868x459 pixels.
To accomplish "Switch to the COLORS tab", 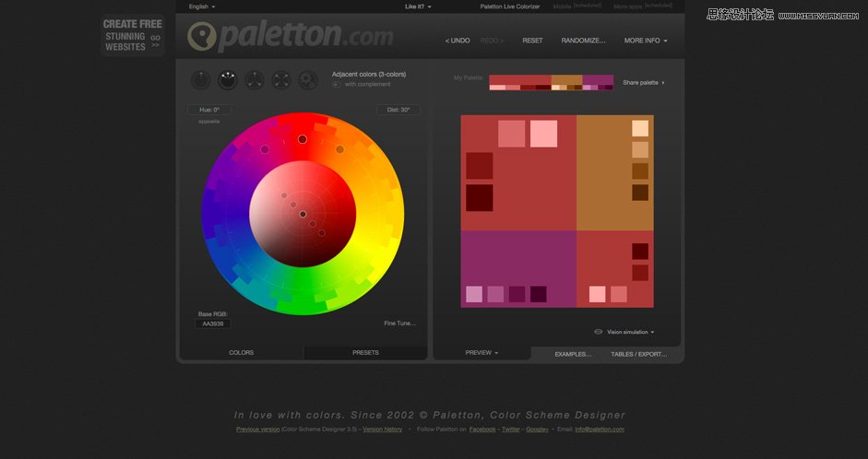I will pyautogui.click(x=242, y=353).
